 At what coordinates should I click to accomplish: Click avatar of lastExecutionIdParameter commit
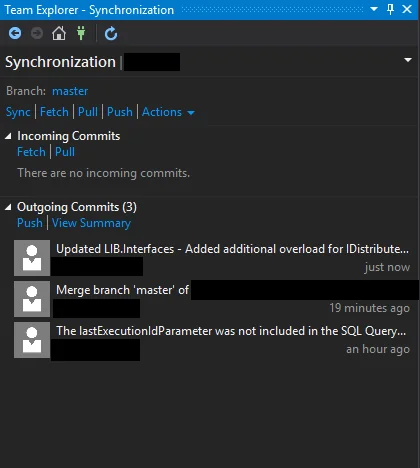(x=32, y=340)
